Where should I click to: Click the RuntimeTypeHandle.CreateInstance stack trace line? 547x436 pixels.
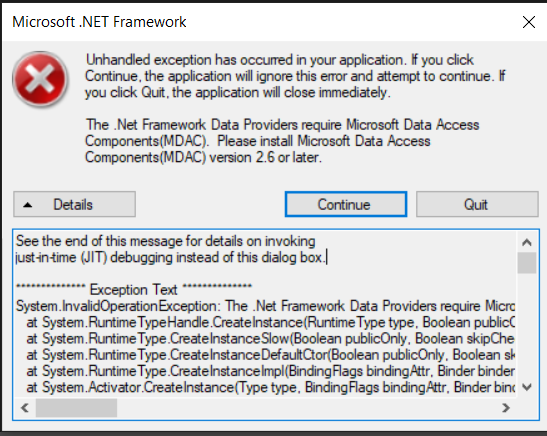[x=270, y=322]
